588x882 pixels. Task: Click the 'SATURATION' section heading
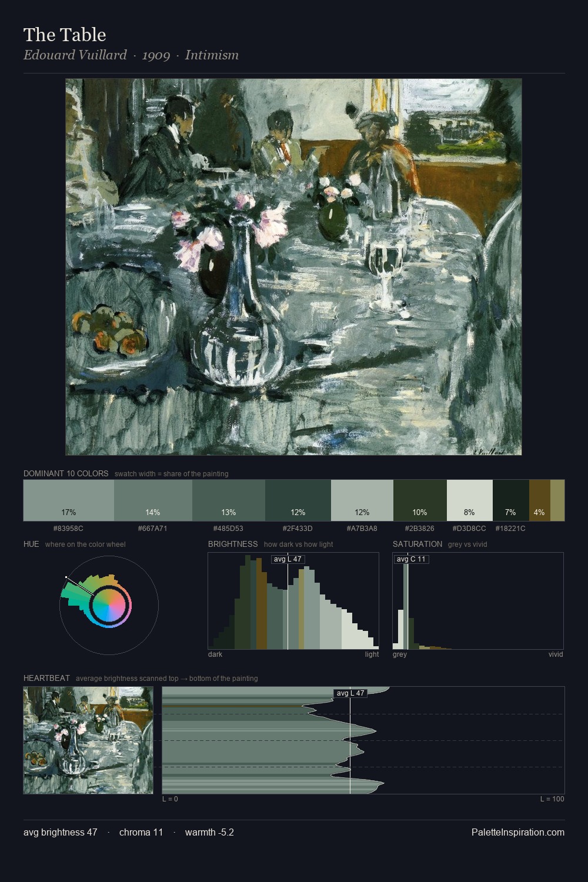[417, 544]
